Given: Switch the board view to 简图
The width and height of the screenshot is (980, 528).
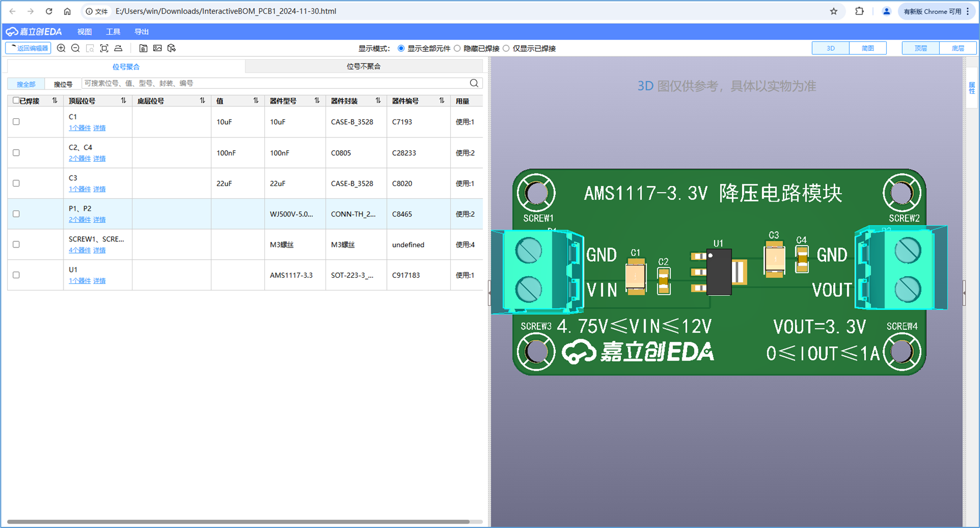Looking at the screenshot, I should 868,49.
